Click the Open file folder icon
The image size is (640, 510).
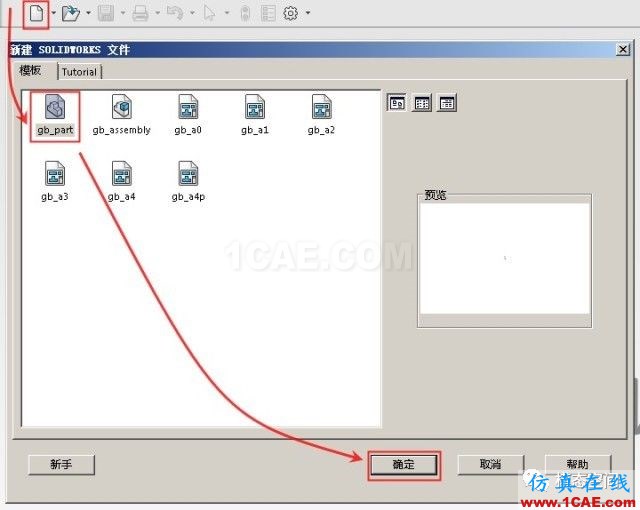point(71,13)
